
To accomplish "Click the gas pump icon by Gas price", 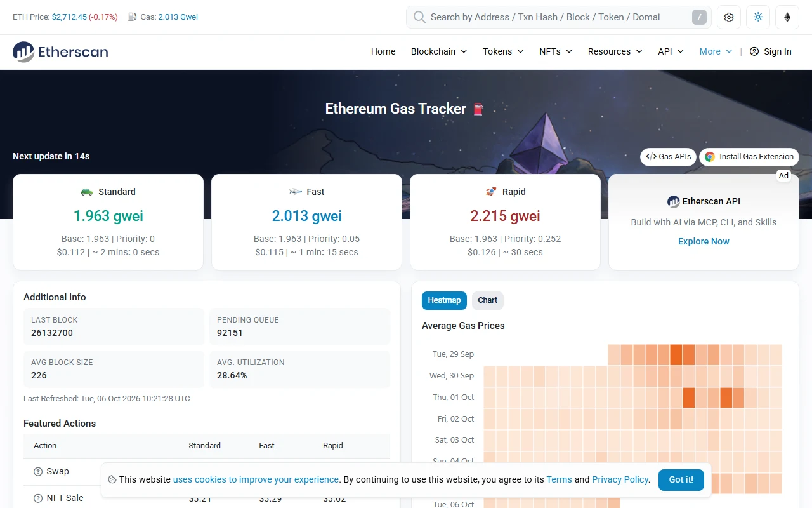I will [x=133, y=17].
